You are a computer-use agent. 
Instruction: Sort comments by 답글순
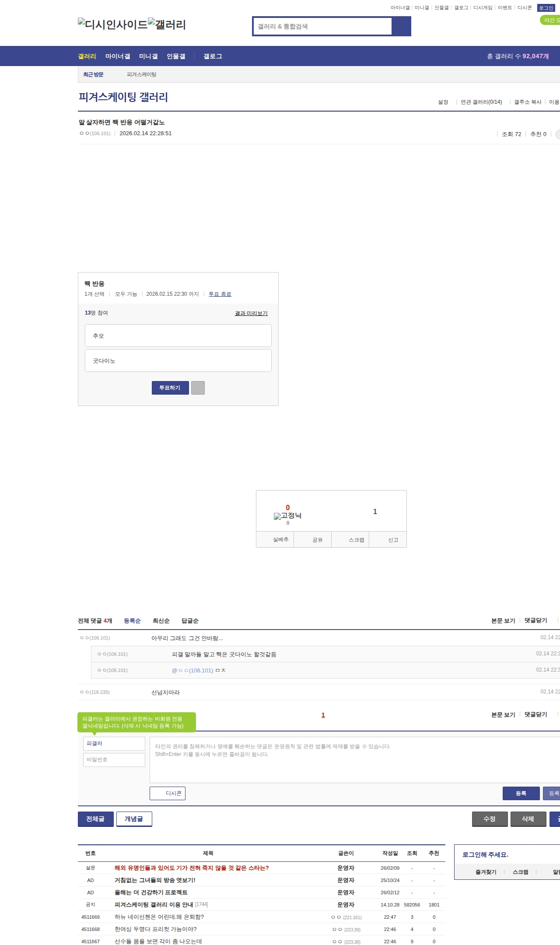tap(190, 621)
